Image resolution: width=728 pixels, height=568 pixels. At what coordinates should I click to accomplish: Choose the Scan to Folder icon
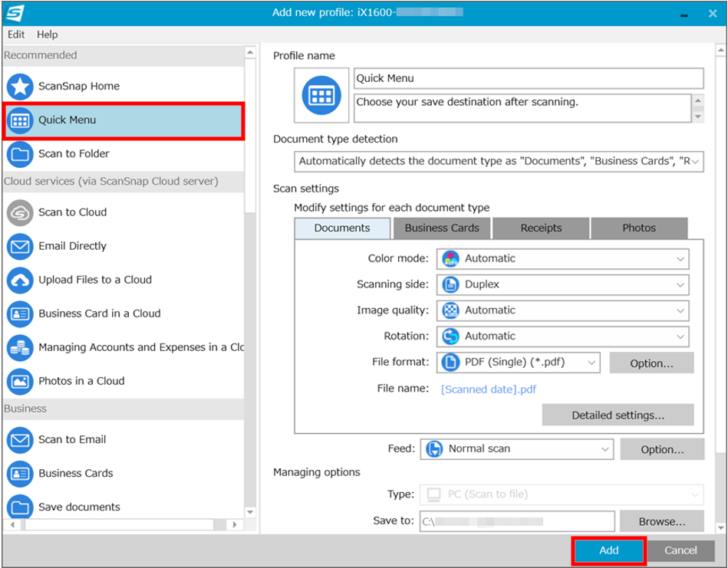click(20, 154)
